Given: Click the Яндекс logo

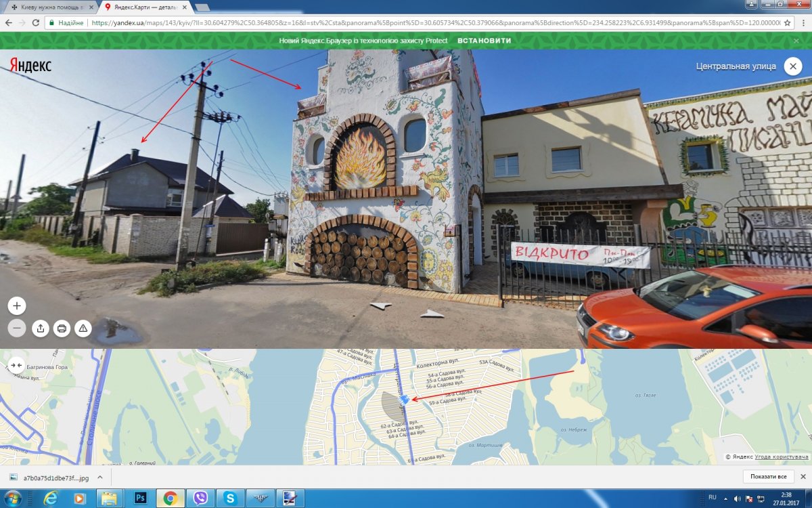Looking at the screenshot, I should (30, 65).
